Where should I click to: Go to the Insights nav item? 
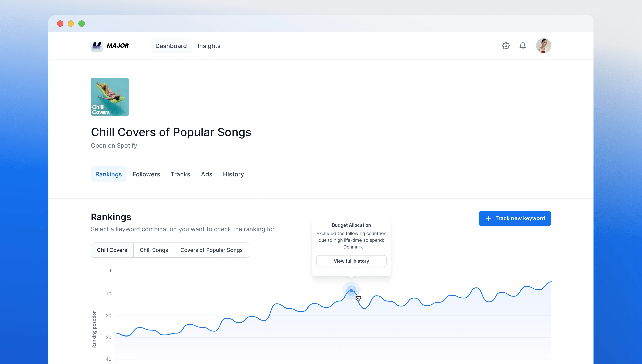pos(209,46)
